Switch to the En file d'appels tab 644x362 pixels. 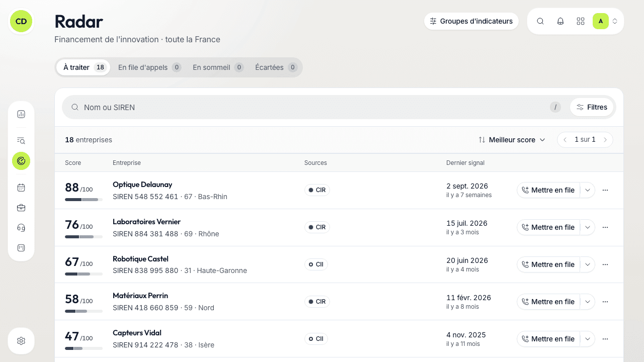(x=149, y=67)
